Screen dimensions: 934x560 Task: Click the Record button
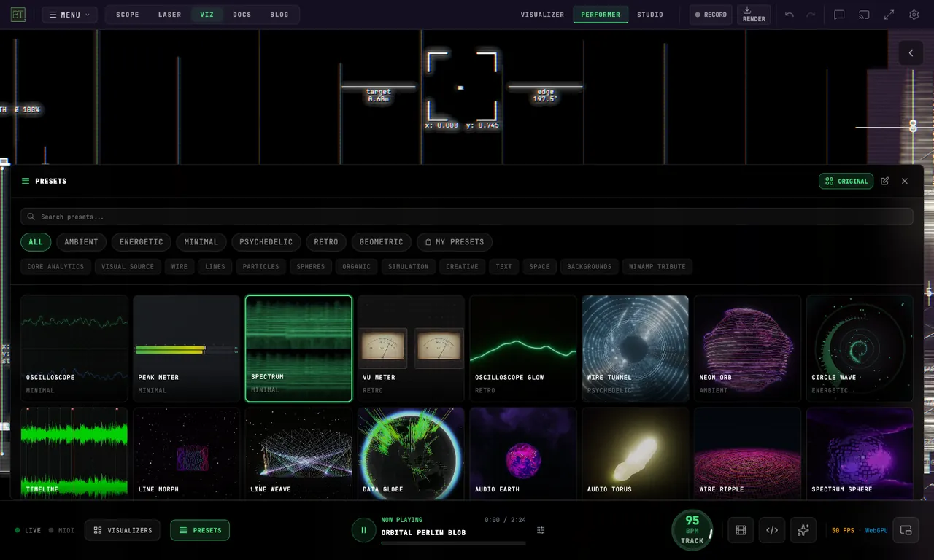(711, 15)
